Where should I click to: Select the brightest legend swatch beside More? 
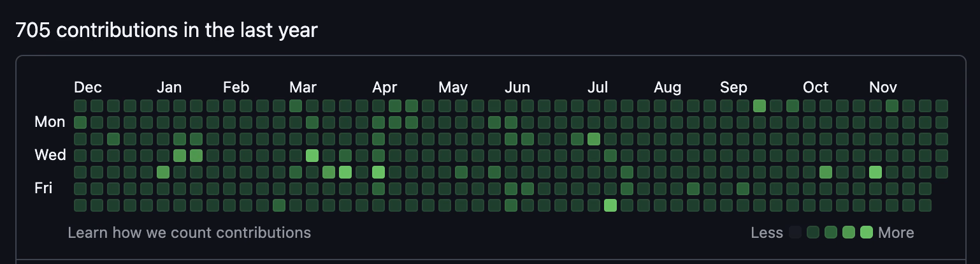tap(867, 233)
